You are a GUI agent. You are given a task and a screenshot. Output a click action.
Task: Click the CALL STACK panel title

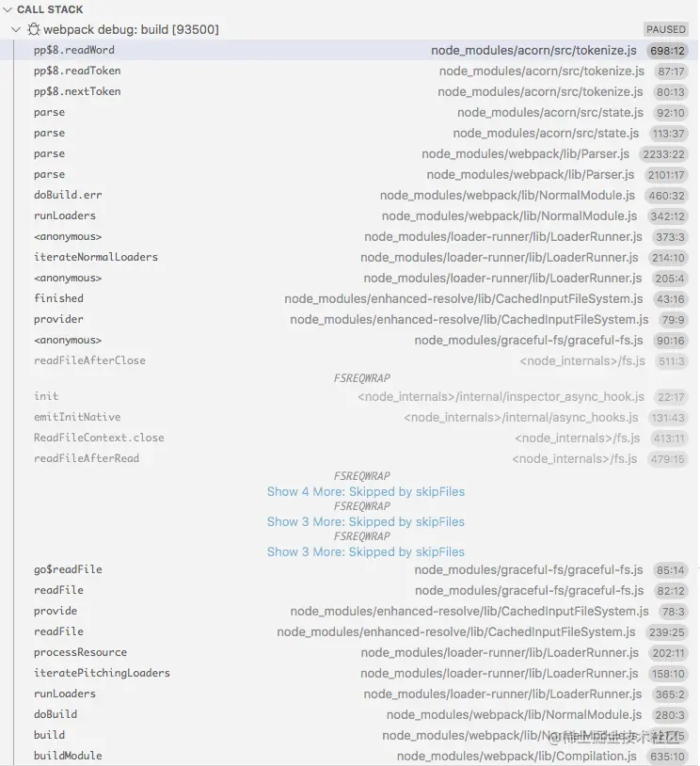click(x=50, y=9)
